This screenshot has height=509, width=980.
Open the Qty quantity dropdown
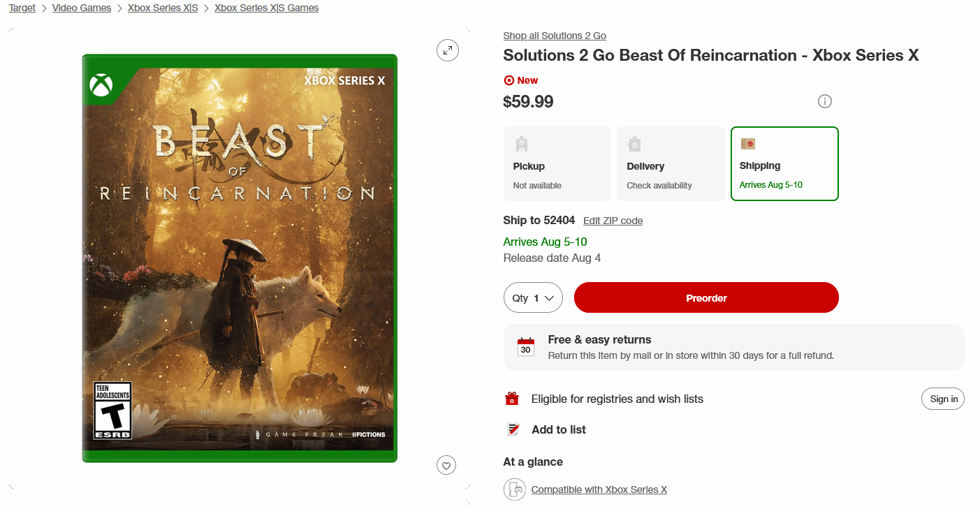click(x=533, y=298)
